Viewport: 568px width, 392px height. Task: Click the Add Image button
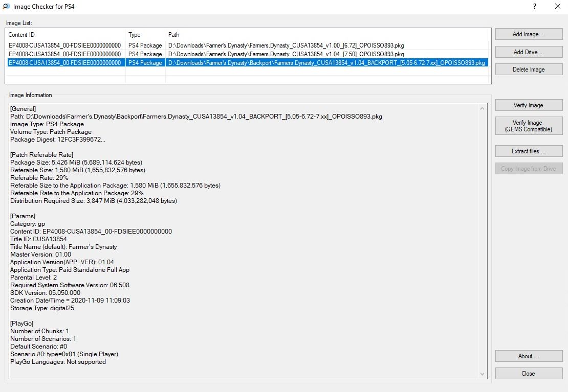point(529,34)
